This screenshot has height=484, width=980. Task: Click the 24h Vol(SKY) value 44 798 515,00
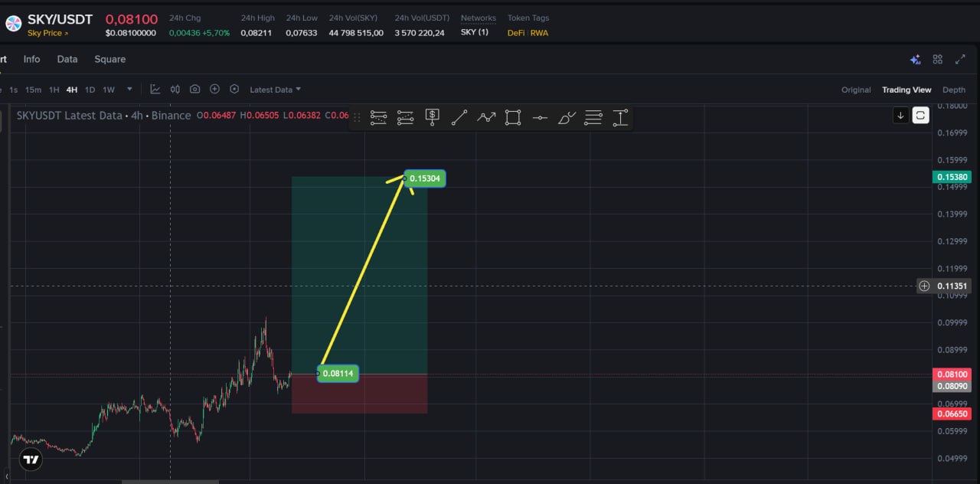click(356, 33)
